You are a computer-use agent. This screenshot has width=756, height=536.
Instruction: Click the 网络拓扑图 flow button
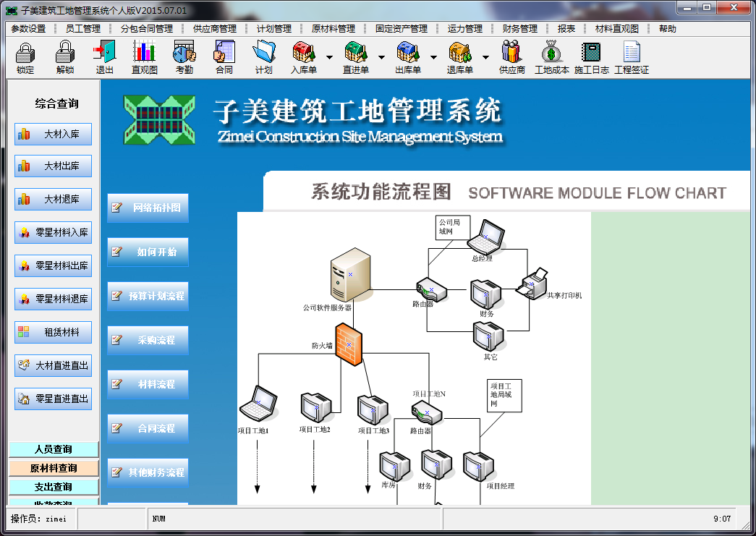point(148,208)
